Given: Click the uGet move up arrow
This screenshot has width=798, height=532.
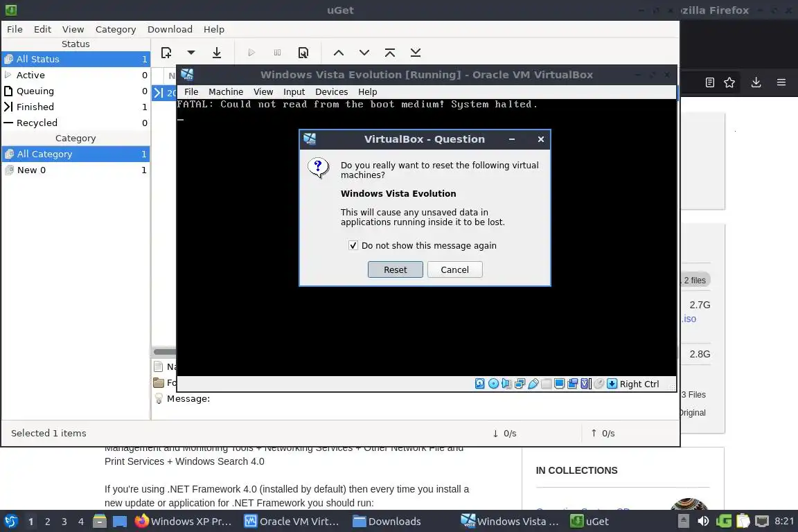Looking at the screenshot, I should 339,53.
